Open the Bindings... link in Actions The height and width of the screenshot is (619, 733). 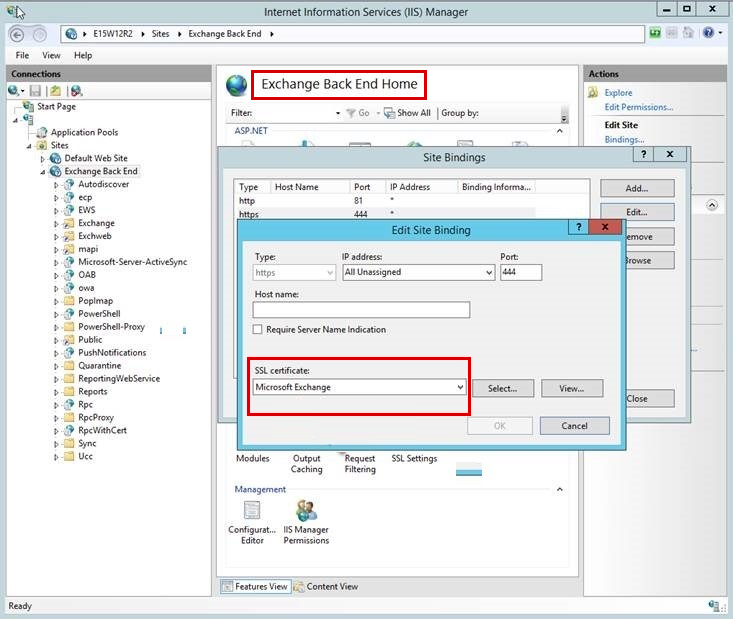coord(624,139)
